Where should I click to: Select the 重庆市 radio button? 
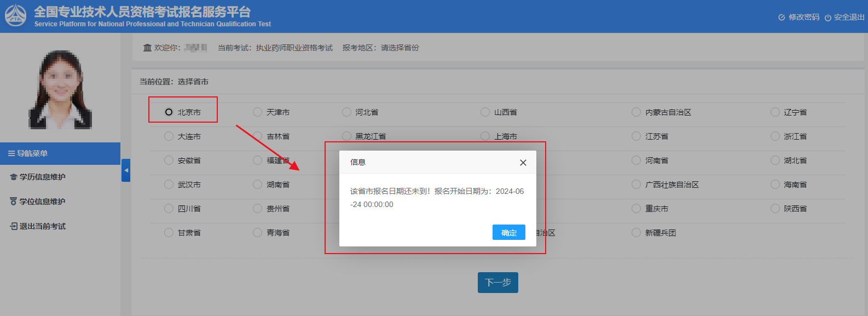pyautogui.click(x=636, y=209)
